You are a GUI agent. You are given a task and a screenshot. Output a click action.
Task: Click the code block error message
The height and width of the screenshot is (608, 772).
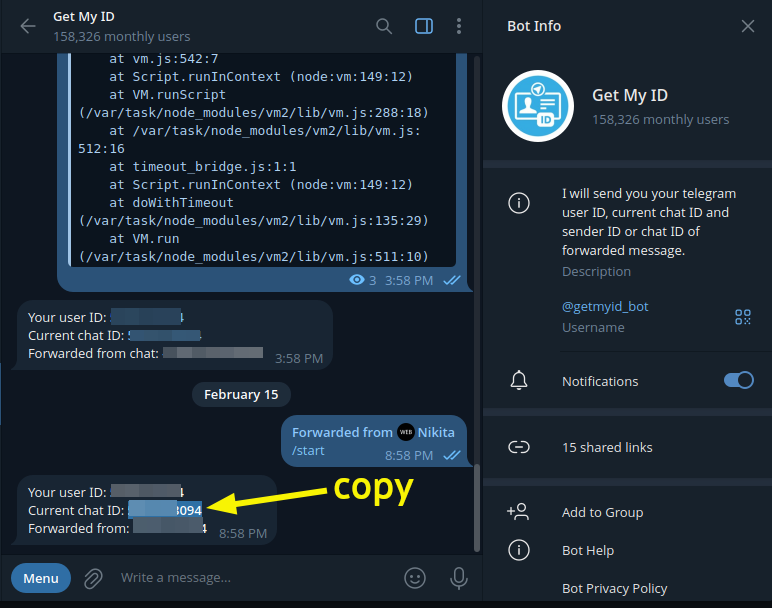pyautogui.click(x=263, y=160)
